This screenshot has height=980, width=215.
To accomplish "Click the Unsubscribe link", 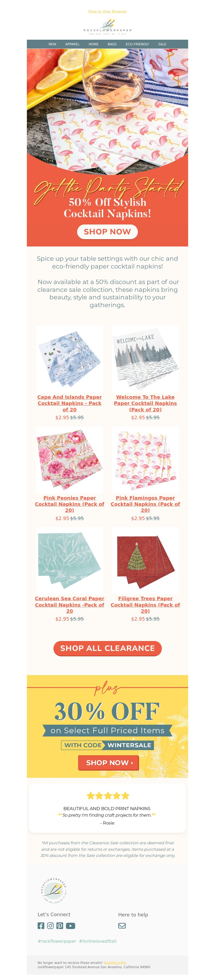I will tap(115, 962).
